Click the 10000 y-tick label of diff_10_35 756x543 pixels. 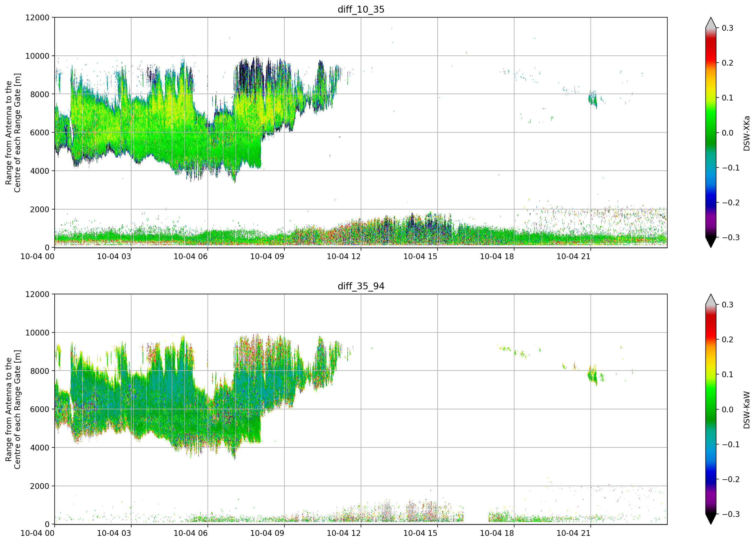[x=37, y=56]
